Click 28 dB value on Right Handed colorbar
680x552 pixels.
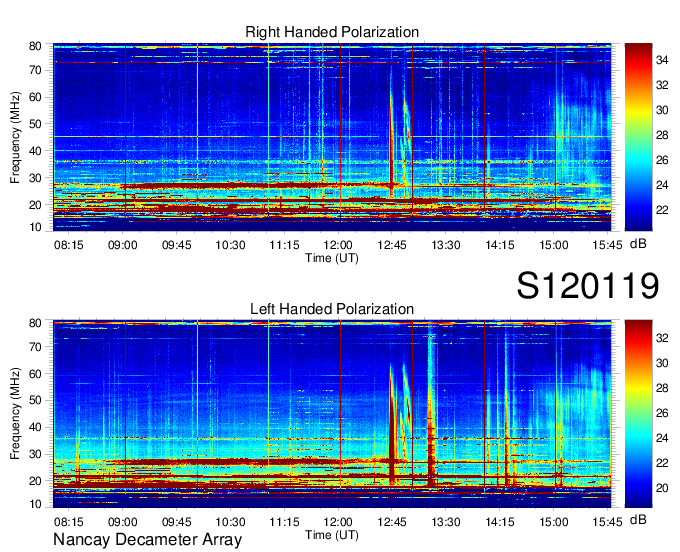click(662, 135)
